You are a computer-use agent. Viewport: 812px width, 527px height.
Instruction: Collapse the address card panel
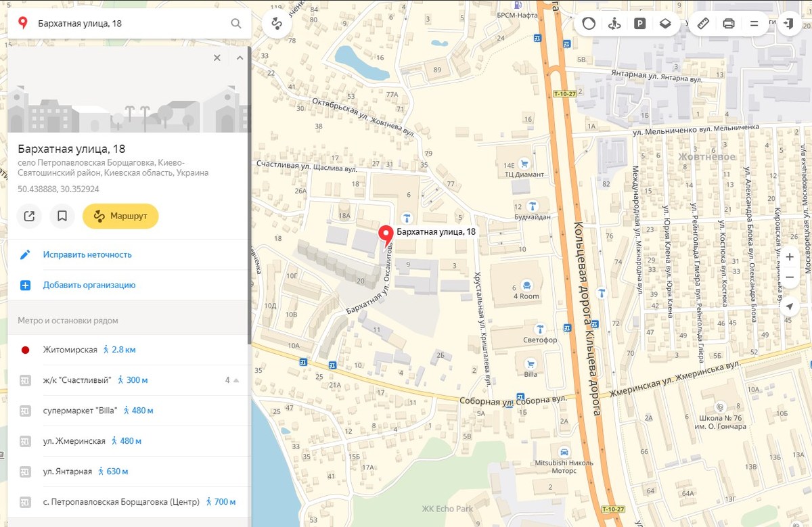click(x=240, y=58)
